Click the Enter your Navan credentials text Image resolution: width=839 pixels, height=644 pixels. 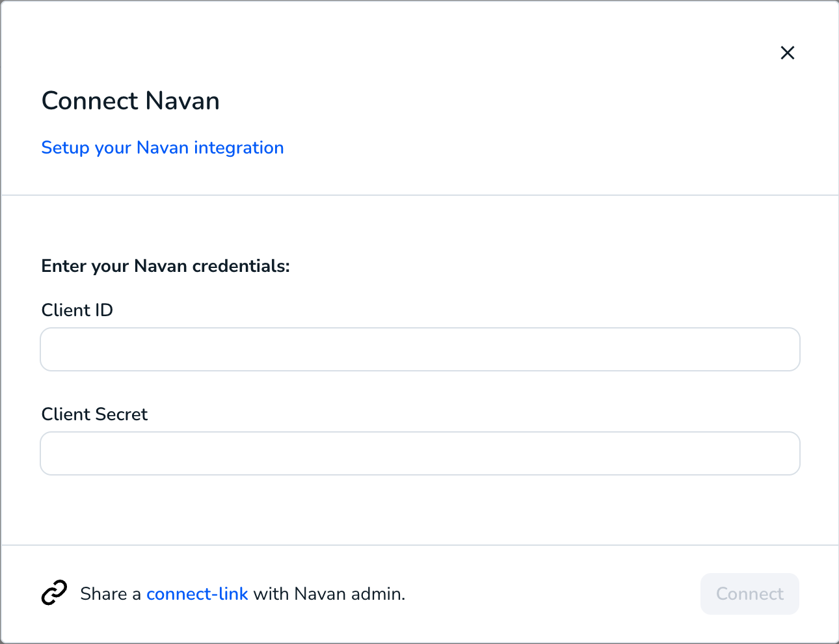click(166, 266)
